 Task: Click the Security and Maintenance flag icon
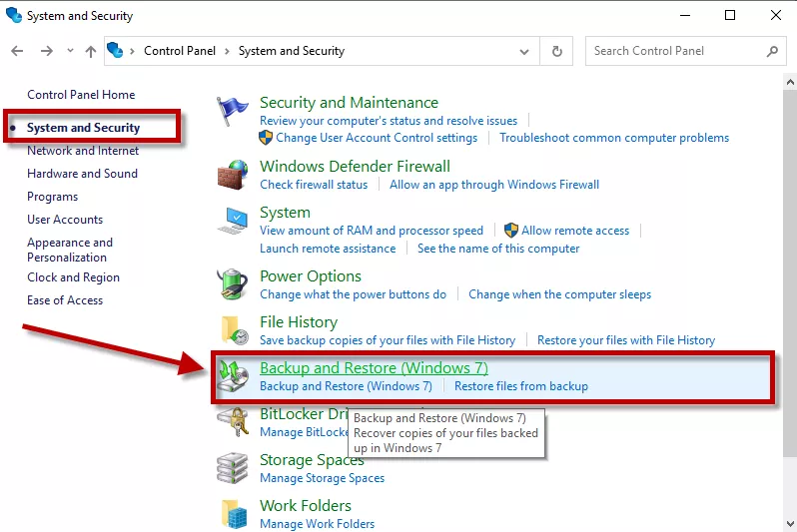click(233, 111)
